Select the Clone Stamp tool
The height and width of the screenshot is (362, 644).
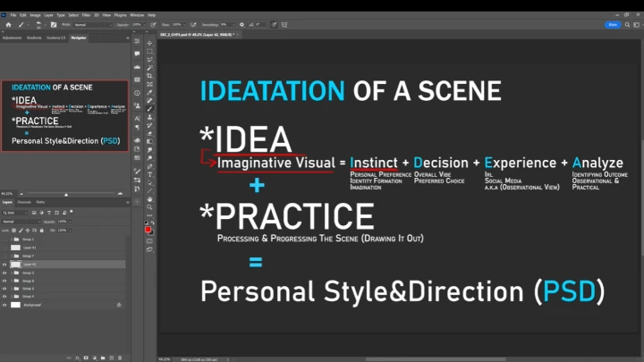click(x=149, y=117)
